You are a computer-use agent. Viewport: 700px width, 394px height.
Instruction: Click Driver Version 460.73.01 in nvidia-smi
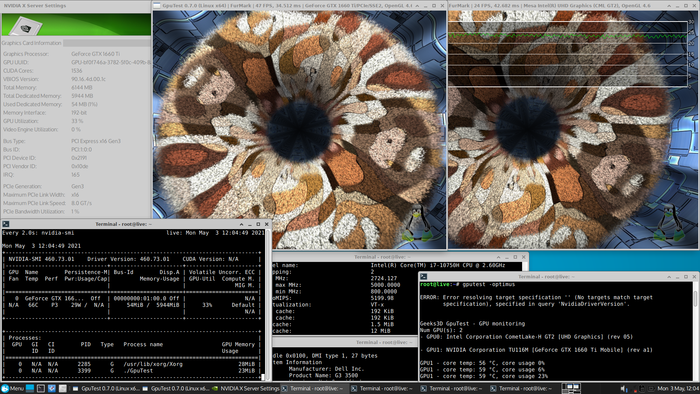[128, 259]
